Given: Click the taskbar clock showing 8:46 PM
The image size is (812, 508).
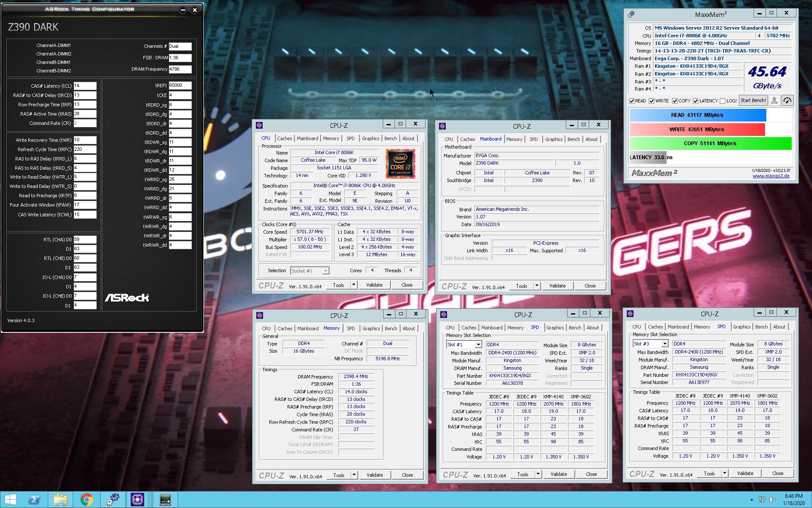Looking at the screenshot, I should coord(793,500).
